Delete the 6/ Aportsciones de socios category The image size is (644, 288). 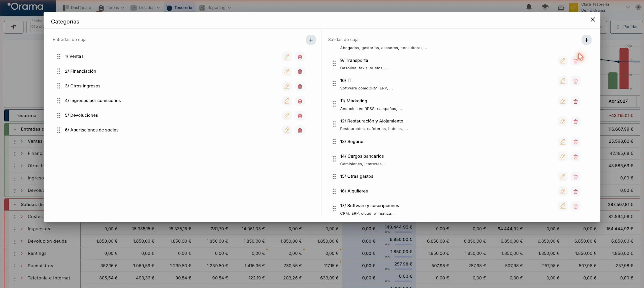point(300,130)
